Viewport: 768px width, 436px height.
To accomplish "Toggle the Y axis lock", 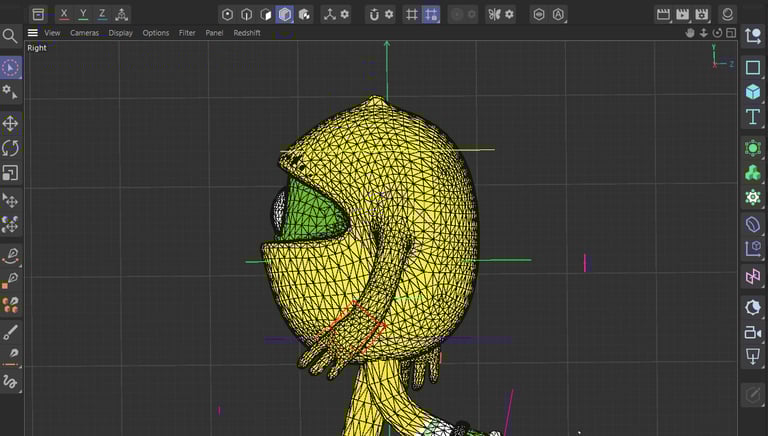I will pyautogui.click(x=83, y=14).
